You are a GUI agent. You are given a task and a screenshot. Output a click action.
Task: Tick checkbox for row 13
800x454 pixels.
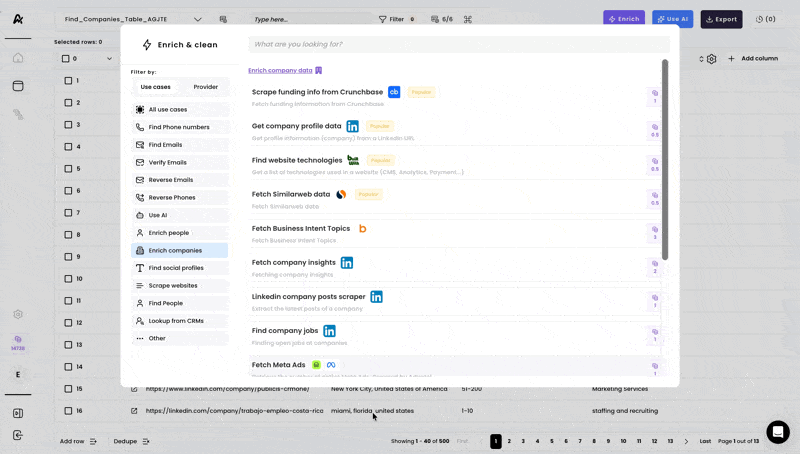(68, 345)
